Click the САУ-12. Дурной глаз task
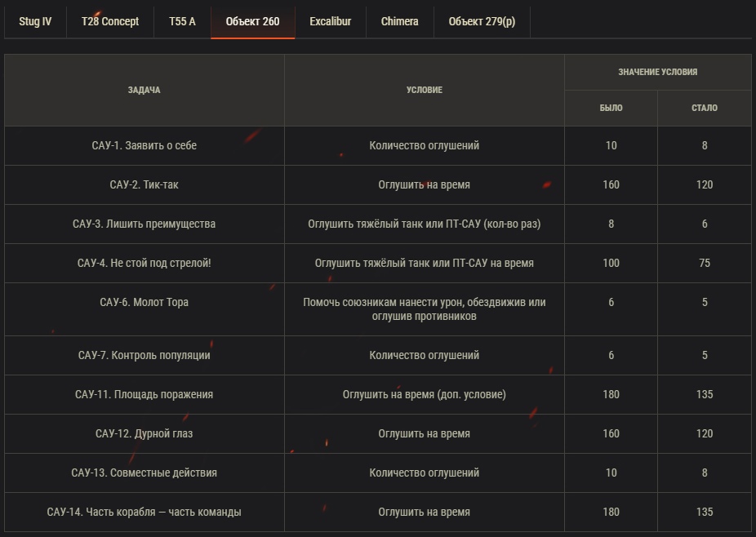Image resolution: width=756 pixels, height=537 pixels. (x=145, y=434)
